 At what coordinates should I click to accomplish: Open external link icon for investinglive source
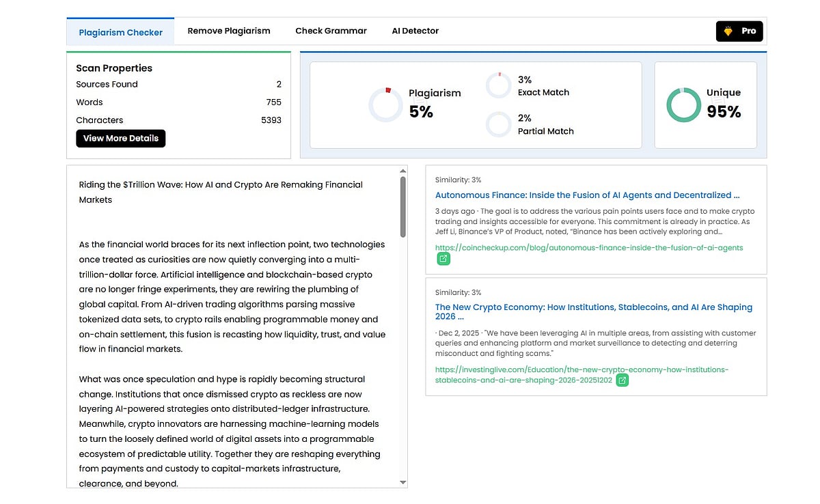(x=622, y=380)
